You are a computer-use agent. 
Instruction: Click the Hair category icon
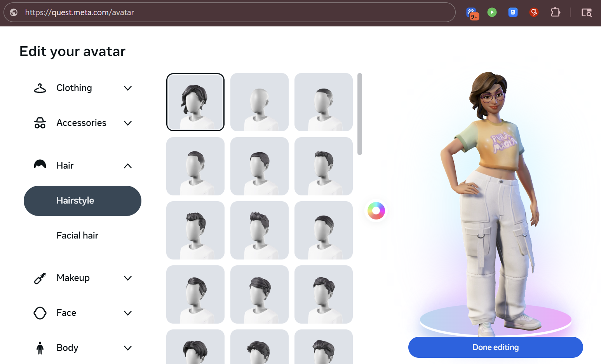point(40,165)
